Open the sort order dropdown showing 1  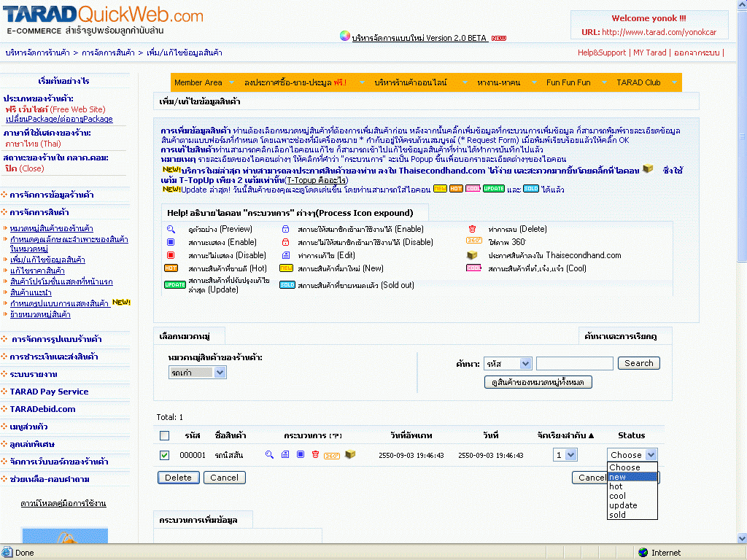click(565, 454)
